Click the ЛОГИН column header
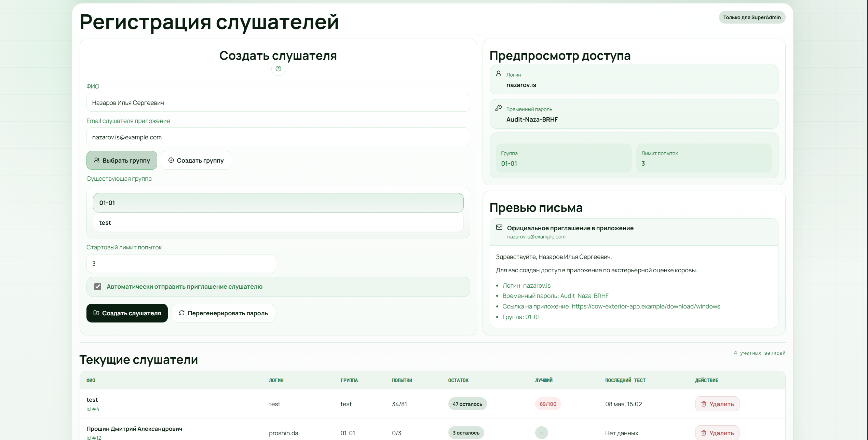The image size is (868, 440). 276,380
